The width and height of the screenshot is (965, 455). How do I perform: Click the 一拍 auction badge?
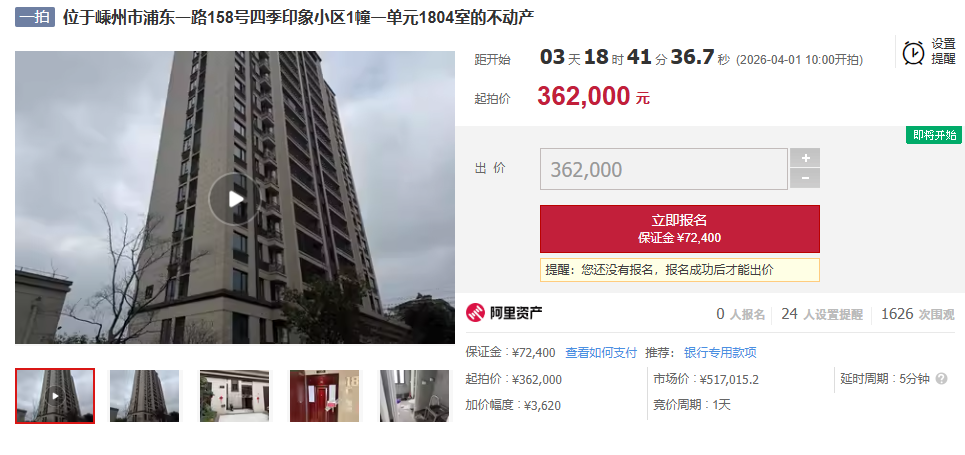tap(35, 17)
